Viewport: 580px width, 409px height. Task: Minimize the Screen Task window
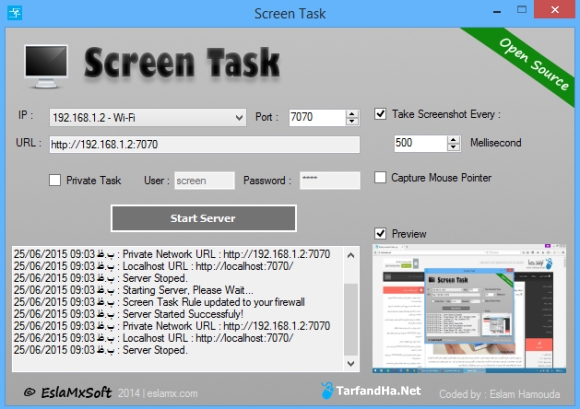(497, 11)
